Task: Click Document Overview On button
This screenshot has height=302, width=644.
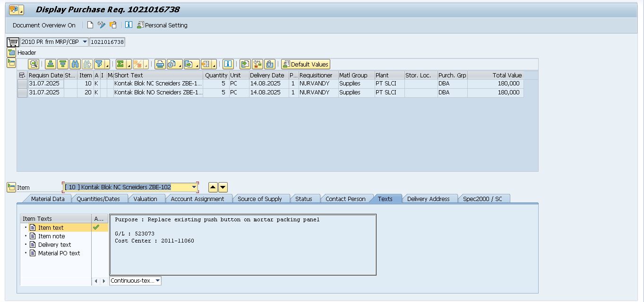Action: [x=44, y=25]
